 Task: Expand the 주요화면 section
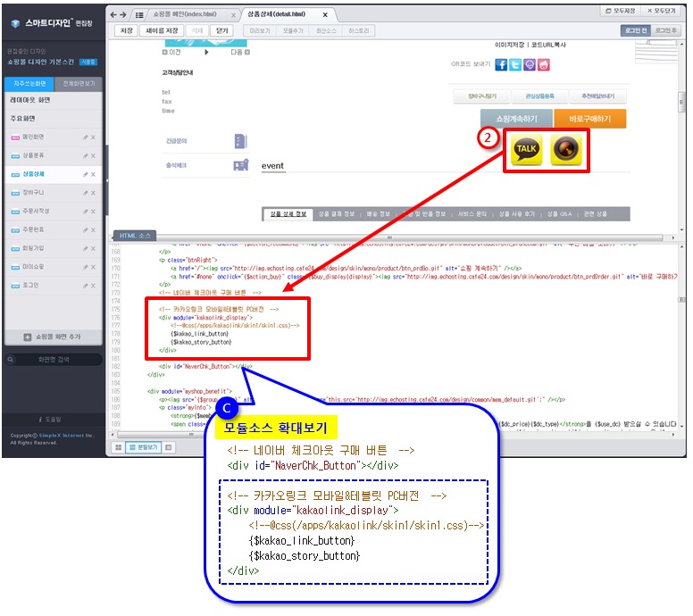pos(54,119)
